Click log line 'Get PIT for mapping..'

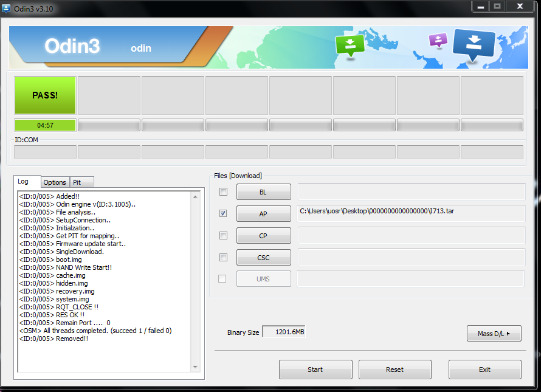point(69,236)
